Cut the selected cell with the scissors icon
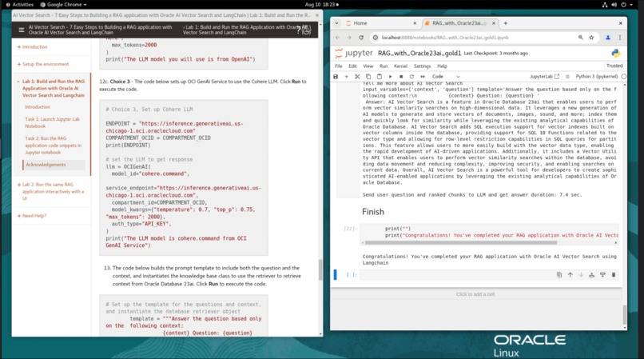The image size is (644, 359). (357, 77)
